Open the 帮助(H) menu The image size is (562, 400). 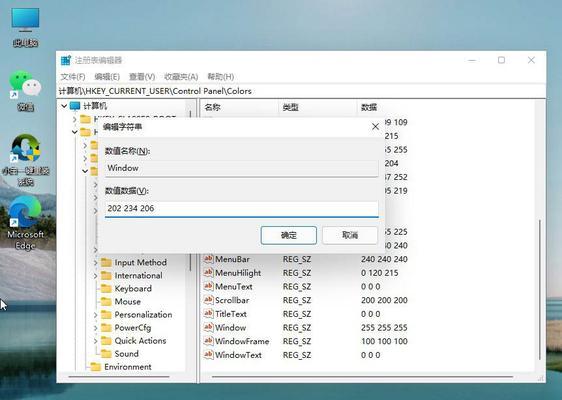(x=221, y=77)
